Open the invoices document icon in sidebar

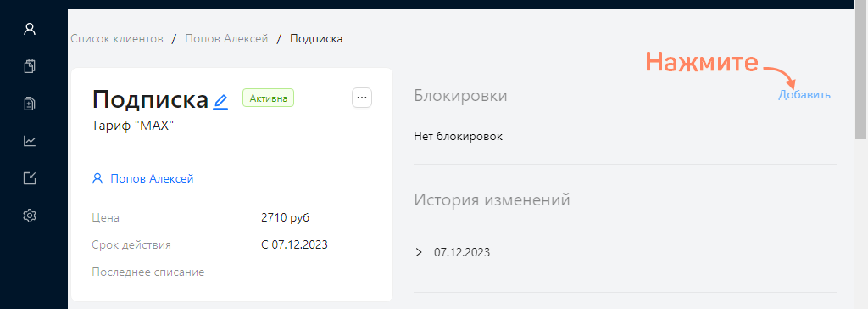click(30, 104)
